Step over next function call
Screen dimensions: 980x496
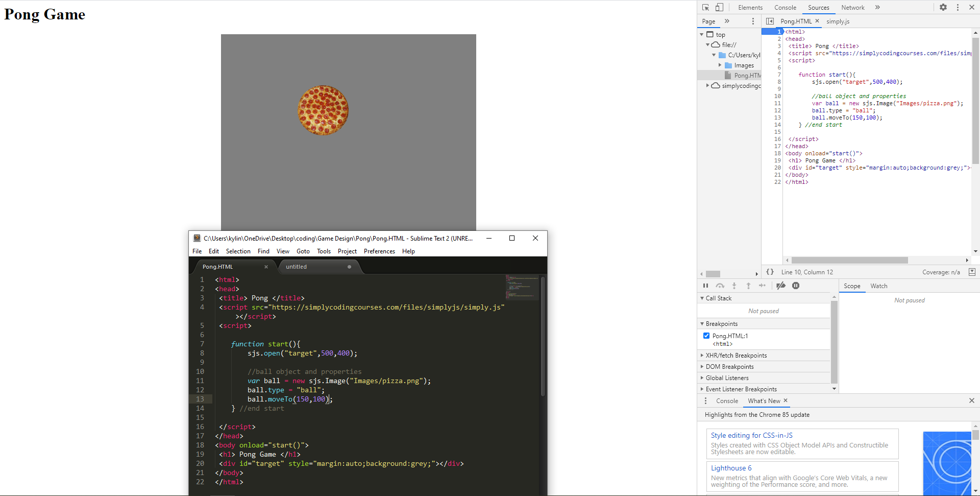(x=720, y=286)
